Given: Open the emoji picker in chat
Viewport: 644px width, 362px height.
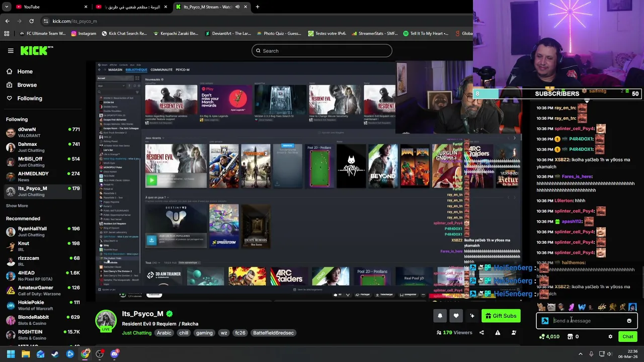Looking at the screenshot, I should [x=629, y=321].
